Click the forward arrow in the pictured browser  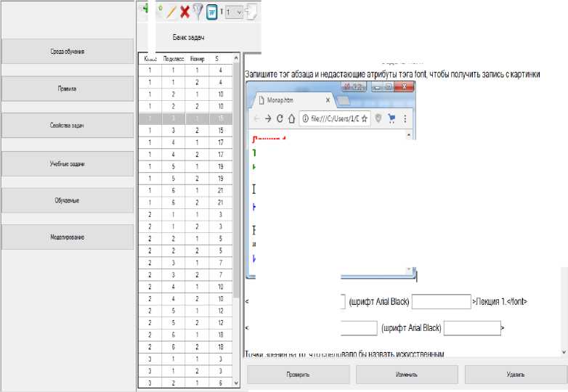pyautogui.click(x=268, y=119)
